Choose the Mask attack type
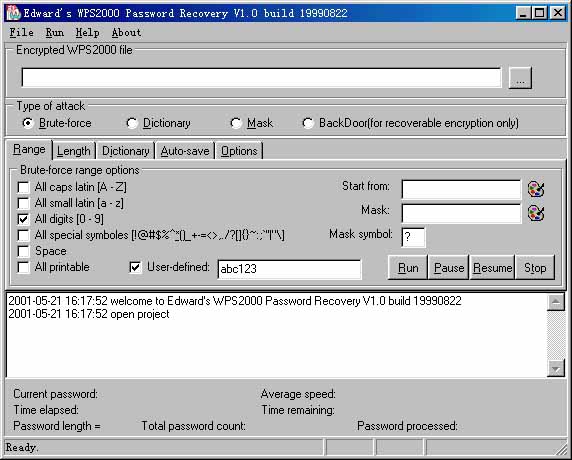Screen dimensions: 572x460 click(236, 123)
